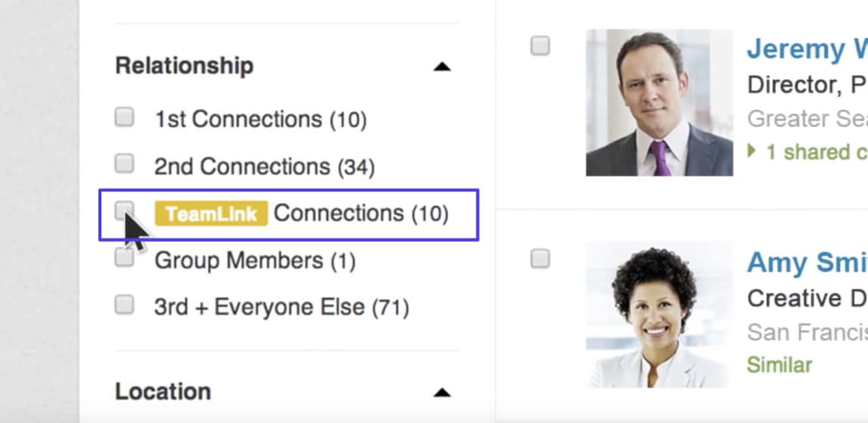This screenshot has width=868, height=423.
Task: Tick the TeamLink Connections checkbox
Action: coord(124,210)
